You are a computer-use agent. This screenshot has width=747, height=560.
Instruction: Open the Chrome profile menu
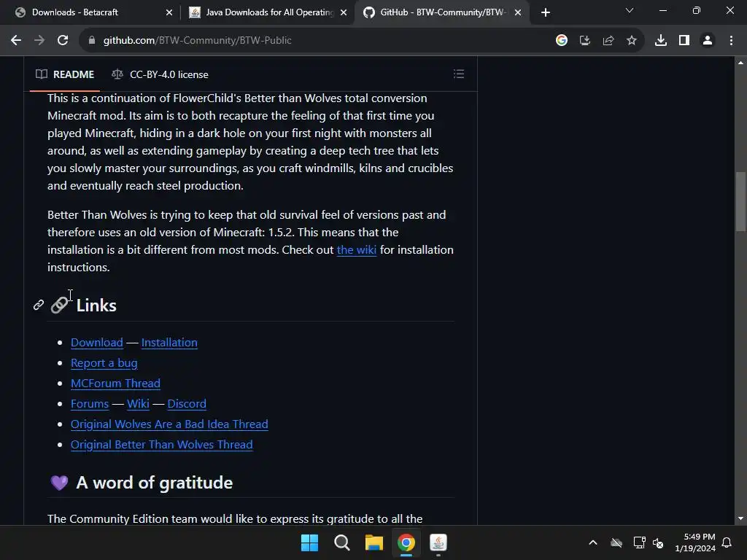pyautogui.click(x=708, y=41)
